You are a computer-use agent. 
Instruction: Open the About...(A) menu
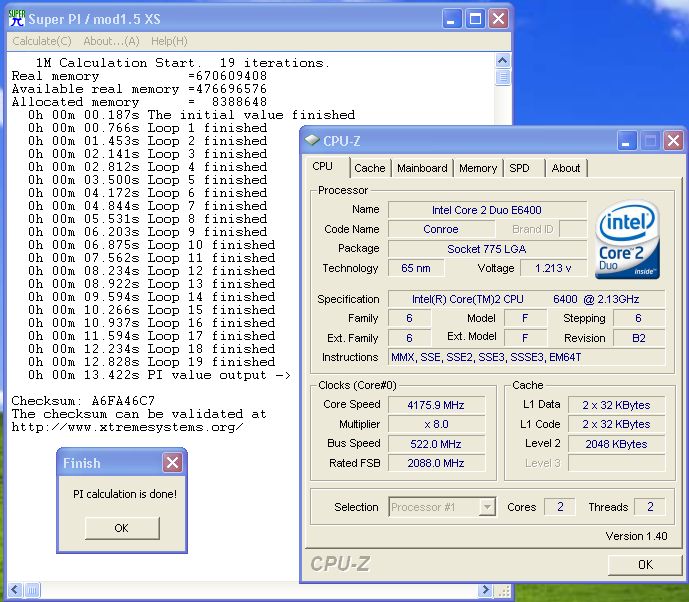[111, 41]
